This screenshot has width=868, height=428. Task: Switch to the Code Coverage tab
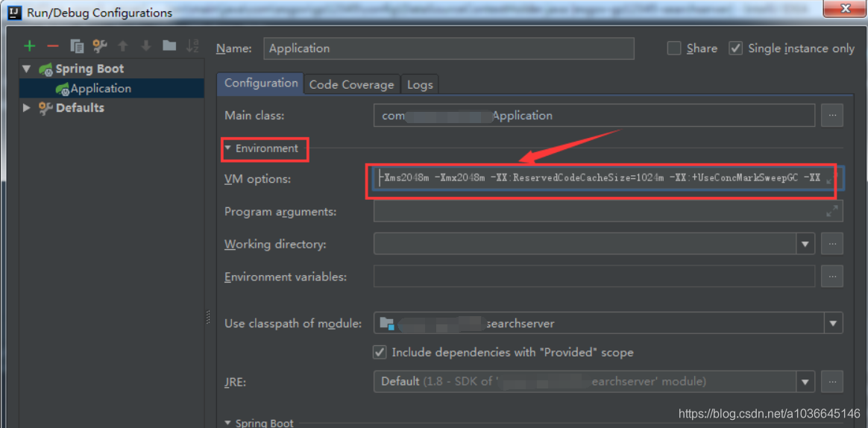tap(351, 85)
